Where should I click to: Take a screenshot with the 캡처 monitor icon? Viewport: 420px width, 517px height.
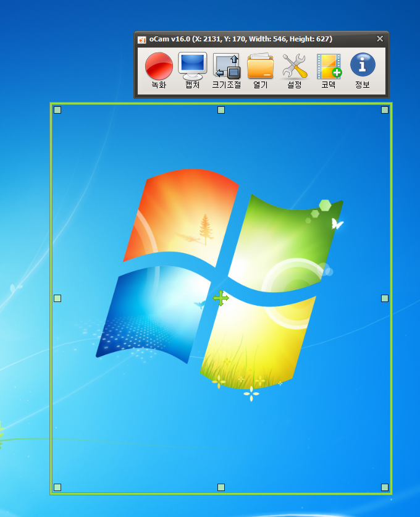tap(193, 70)
